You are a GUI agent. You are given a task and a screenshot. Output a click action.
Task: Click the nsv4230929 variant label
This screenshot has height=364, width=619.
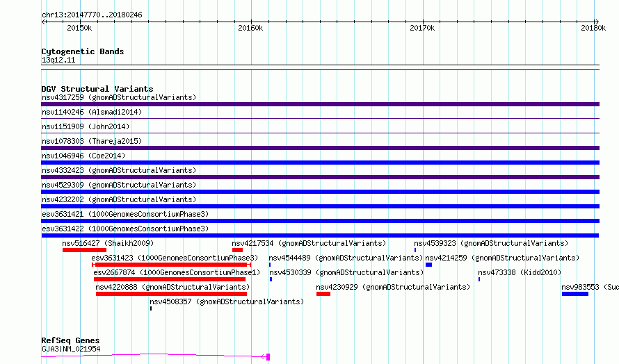(393, 287)
